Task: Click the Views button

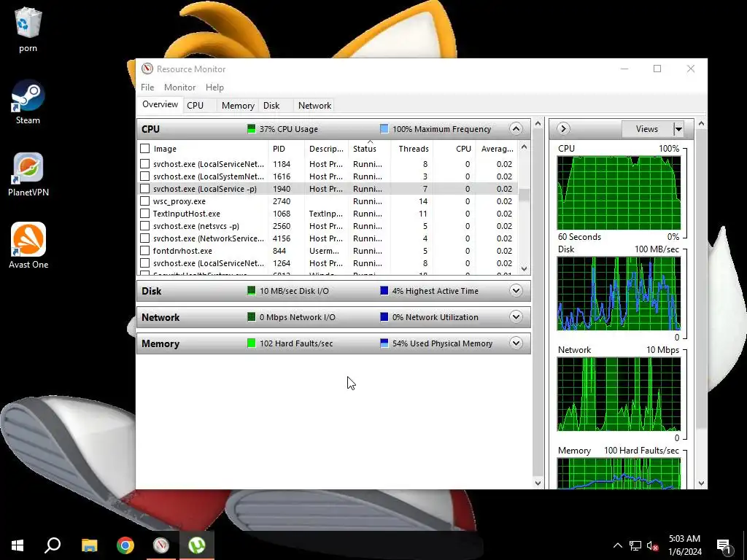Action: coord(647,129)
